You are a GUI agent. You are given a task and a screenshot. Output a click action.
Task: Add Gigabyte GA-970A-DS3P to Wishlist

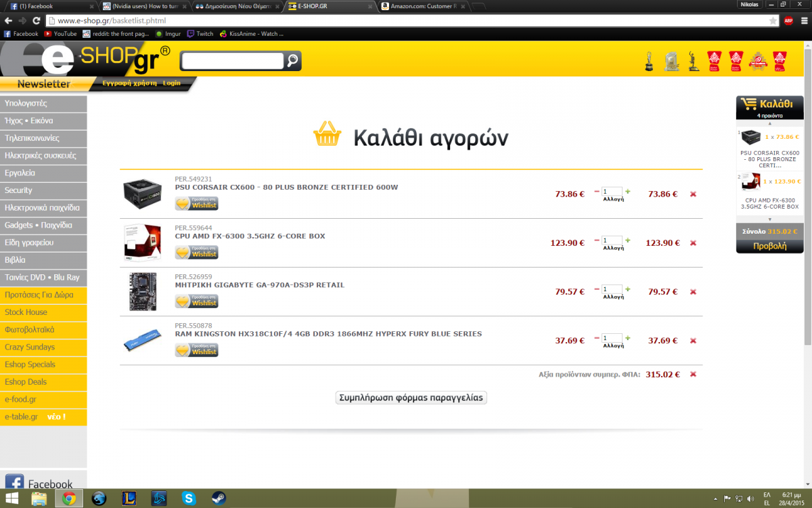tap(197, 301)
